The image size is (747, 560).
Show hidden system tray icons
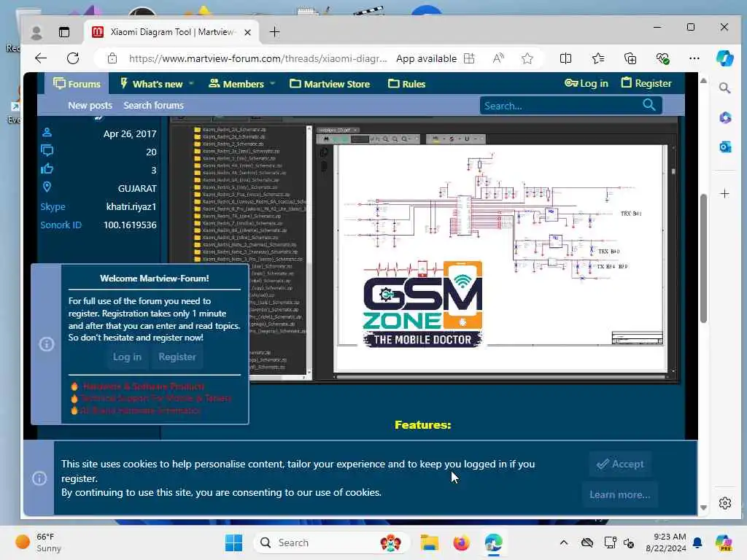click(x=564, y=542)
